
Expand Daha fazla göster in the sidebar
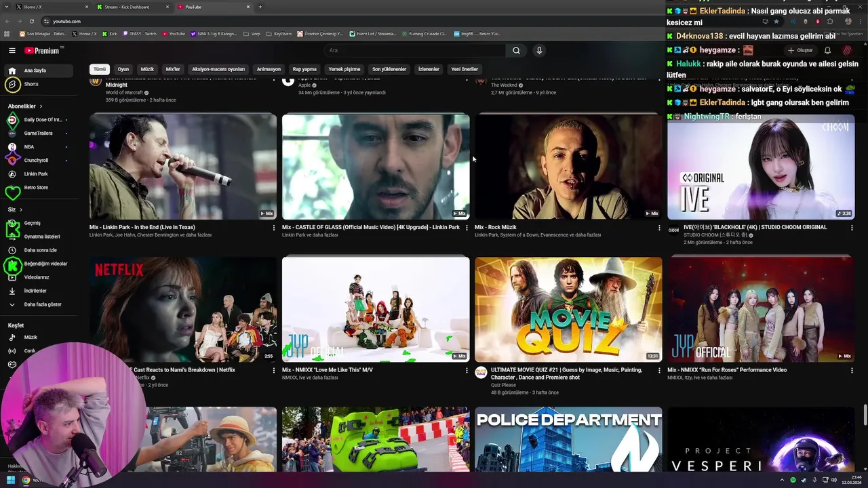pos(37,304)
